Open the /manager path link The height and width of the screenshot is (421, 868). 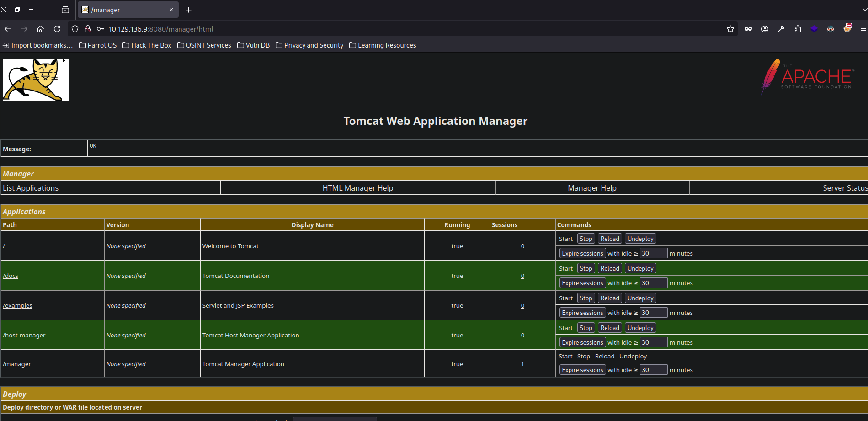(17, 364)
